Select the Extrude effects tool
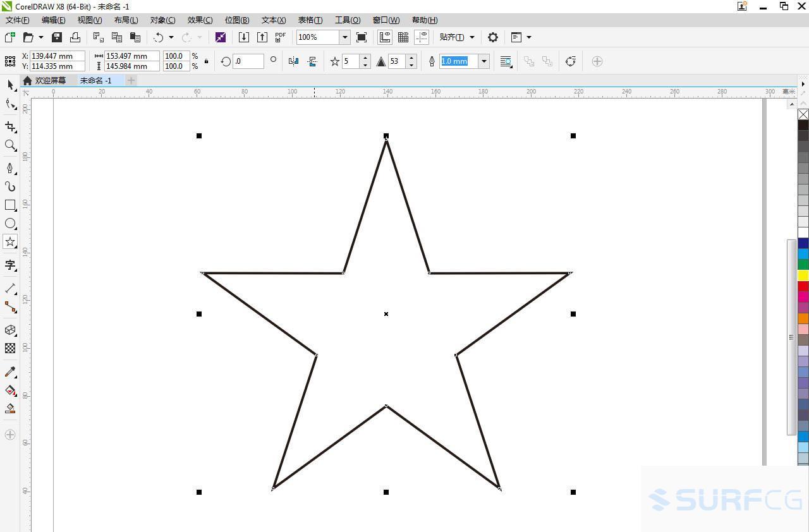The image size is (809, 532). [x=10, y=330]
